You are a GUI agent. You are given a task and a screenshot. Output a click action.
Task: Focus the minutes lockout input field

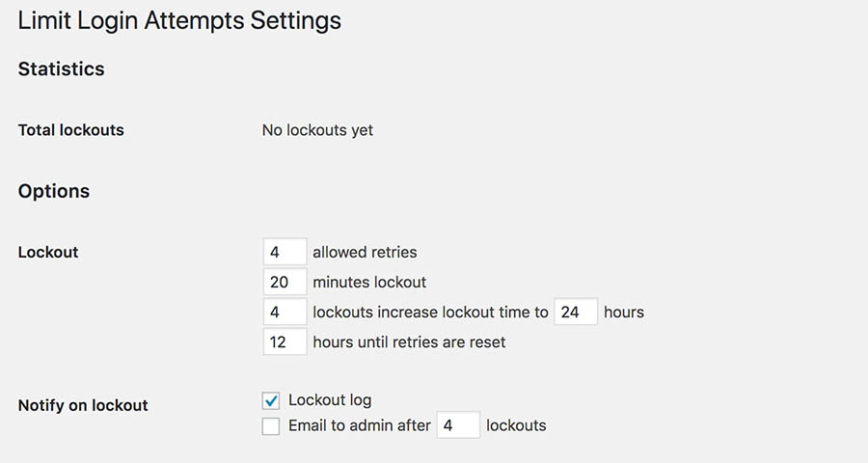coord(285,283)
